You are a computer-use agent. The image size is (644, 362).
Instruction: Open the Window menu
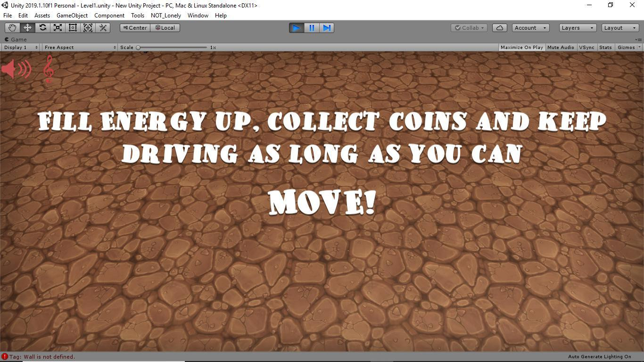pyautogui.click(x=198, y=16)
